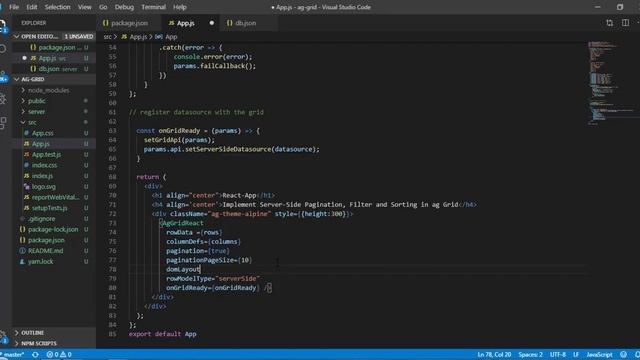
Task: Switch to the db.json tab
Action: [x=248, y=23]
